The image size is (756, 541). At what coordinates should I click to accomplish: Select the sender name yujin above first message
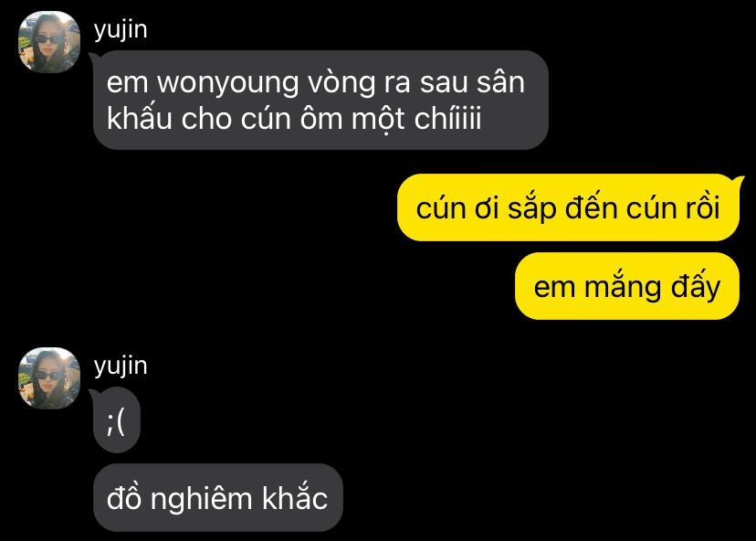point(121,30)
